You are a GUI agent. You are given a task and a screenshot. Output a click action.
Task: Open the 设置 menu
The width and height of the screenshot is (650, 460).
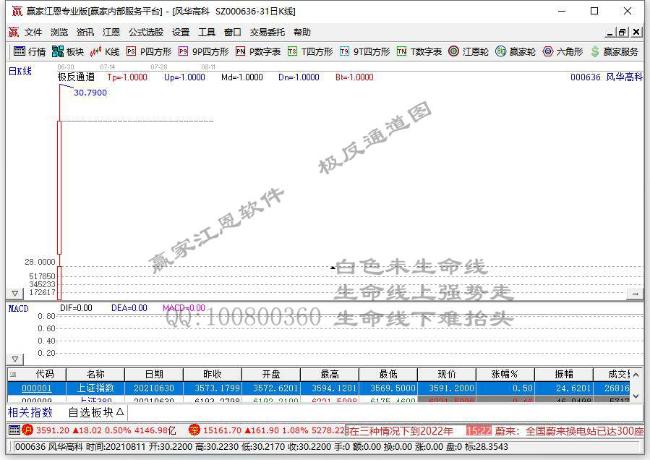(x=181, y=32)
